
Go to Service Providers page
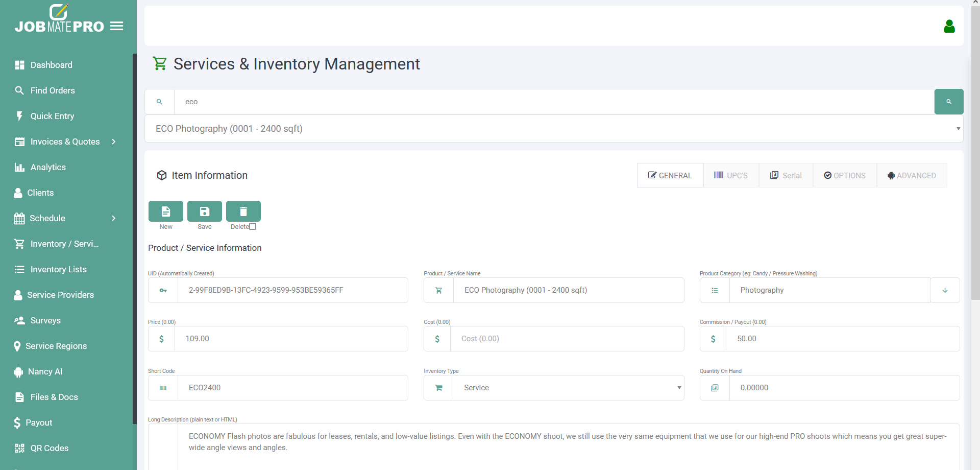pos(60,295)
